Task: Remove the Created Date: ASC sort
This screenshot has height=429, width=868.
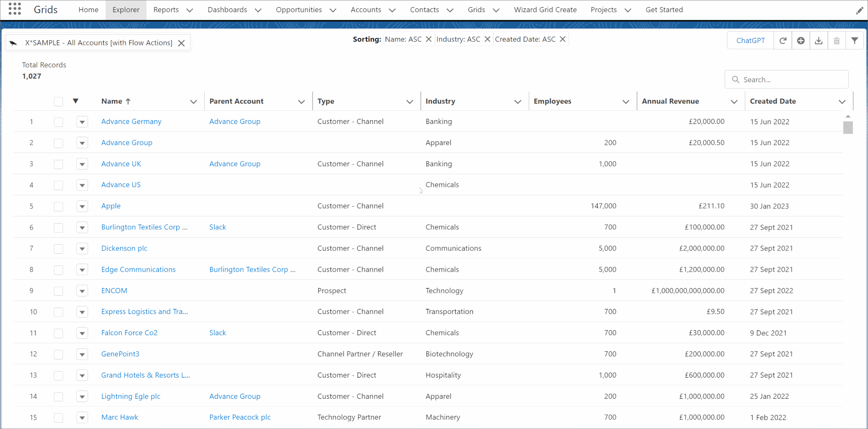Action: tap(562, 39)
